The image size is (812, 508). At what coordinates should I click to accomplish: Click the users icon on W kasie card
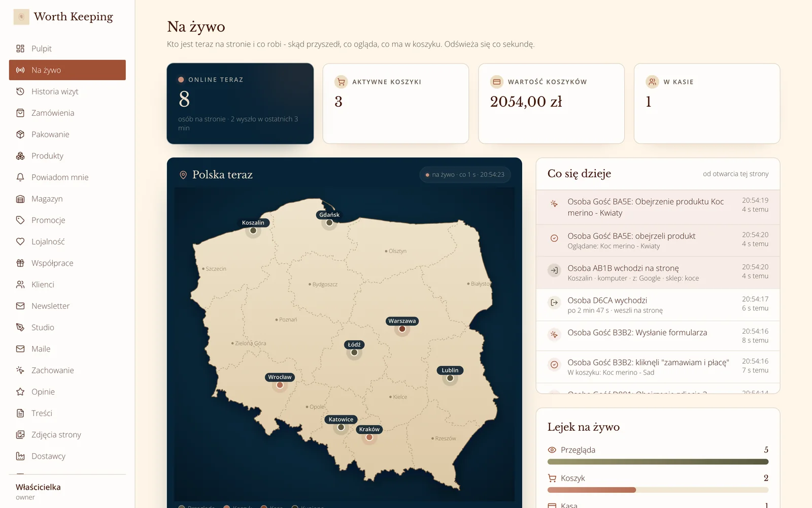tap(652, 82)
